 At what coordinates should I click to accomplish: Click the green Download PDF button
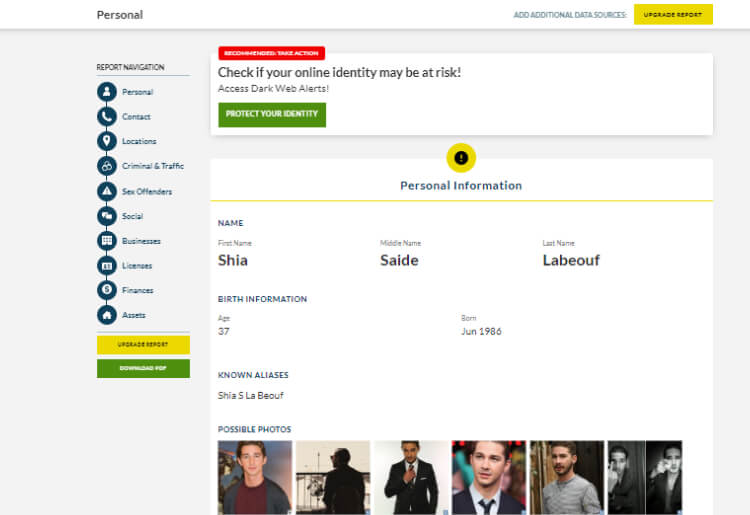click(143, 368)
